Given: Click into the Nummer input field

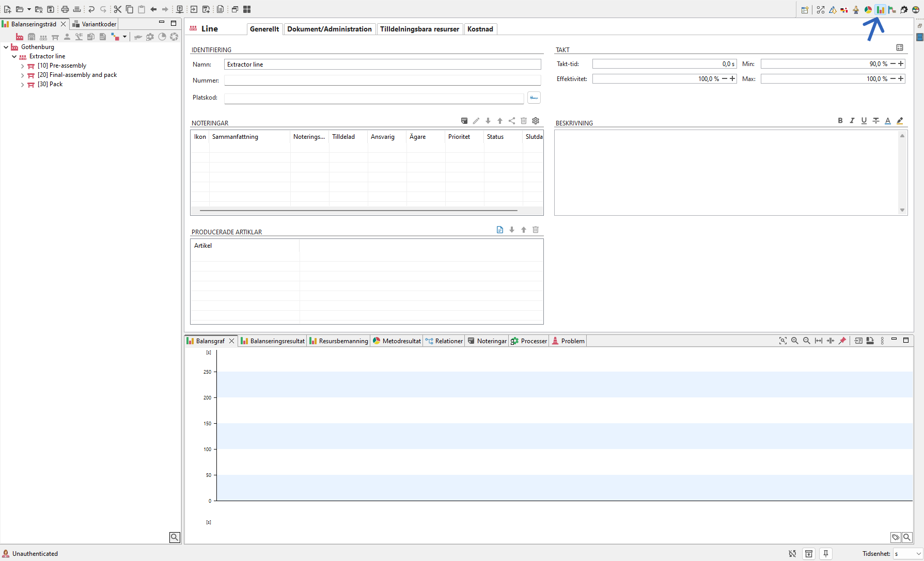Looking at the screenshot, I should point(382,81).
